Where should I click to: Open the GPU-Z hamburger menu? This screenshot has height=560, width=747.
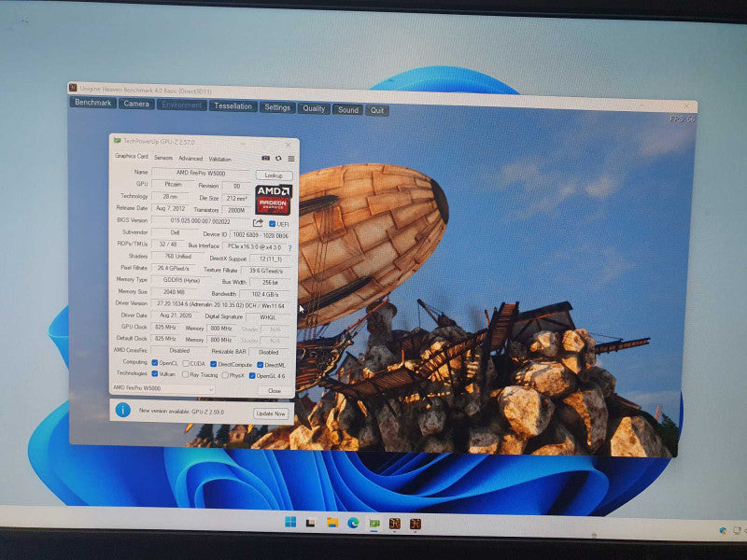coord(291,159)
